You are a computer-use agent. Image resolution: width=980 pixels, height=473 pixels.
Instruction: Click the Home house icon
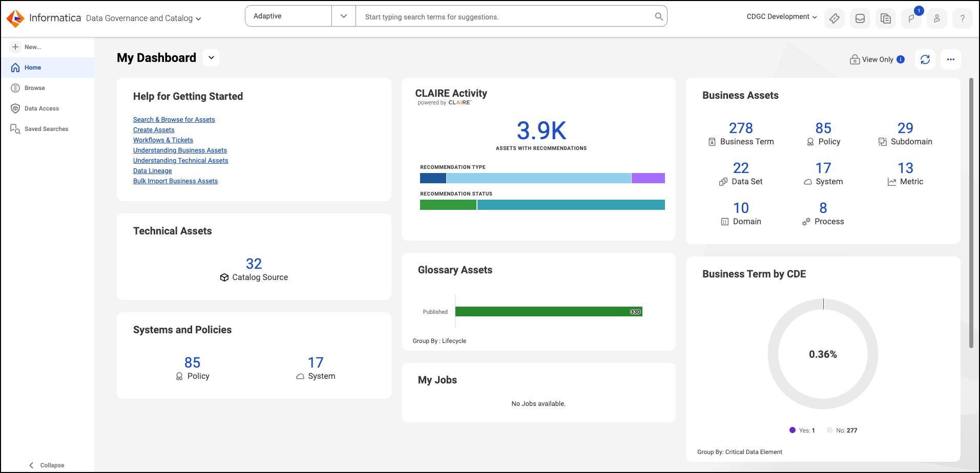[15, 68]
